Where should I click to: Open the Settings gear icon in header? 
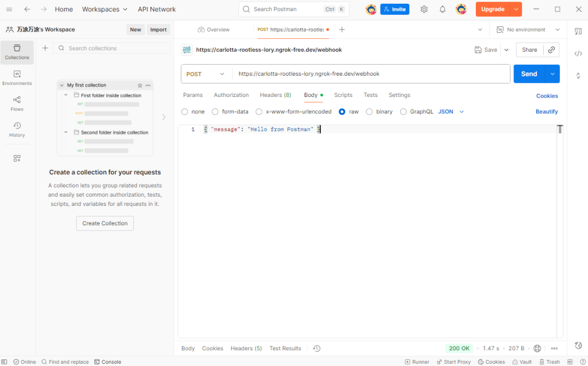[424, 9]
